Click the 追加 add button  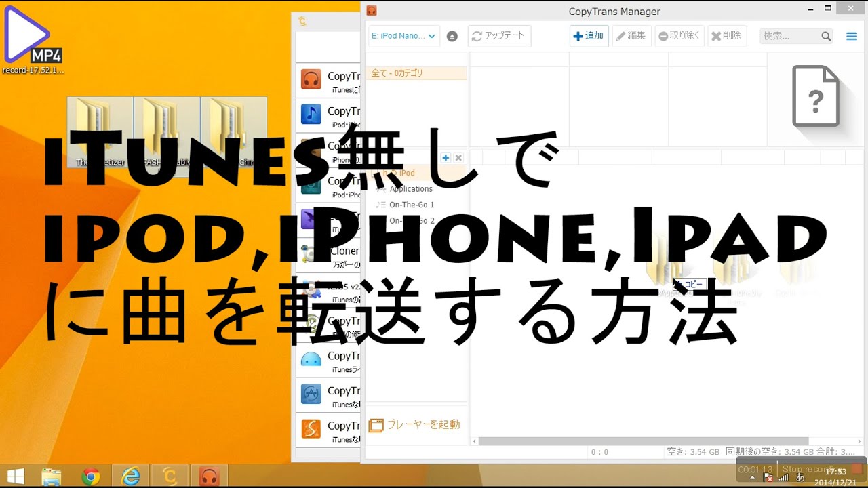pyautogui.click(x=589, y=36)
